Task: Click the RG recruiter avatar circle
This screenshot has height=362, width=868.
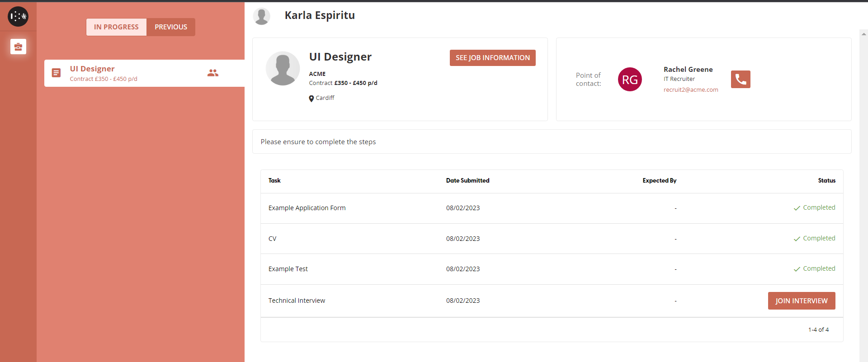Action: click(x=629, y=80)
